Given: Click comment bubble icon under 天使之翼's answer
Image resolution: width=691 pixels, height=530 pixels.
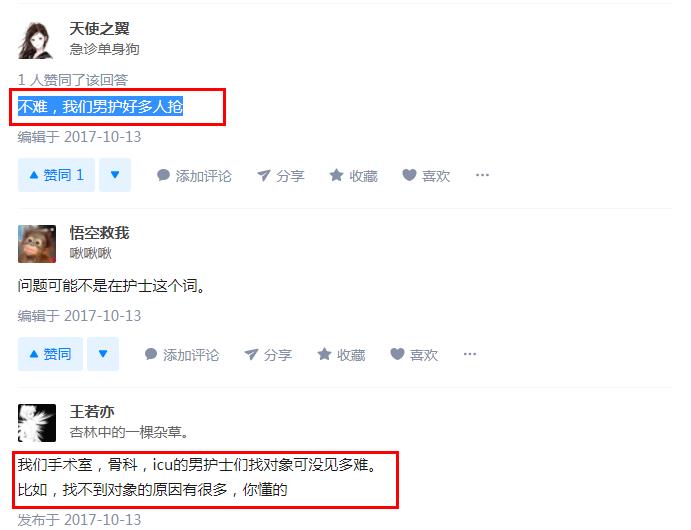Looking at the screenshot, I should [x=163, y=175].
